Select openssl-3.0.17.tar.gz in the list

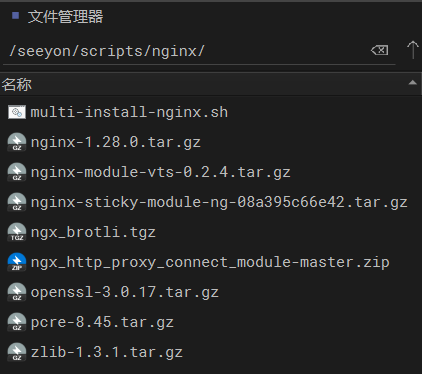(211, 292)
